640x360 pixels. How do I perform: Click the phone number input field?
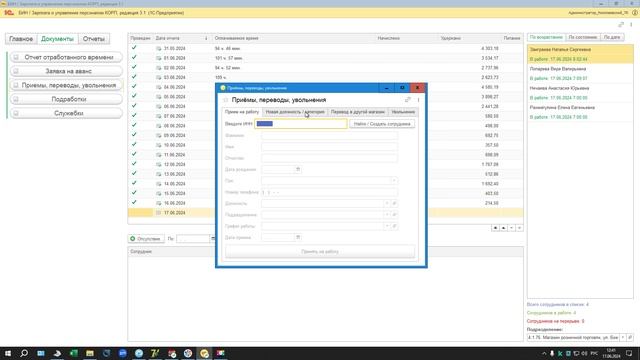[329, 192]
